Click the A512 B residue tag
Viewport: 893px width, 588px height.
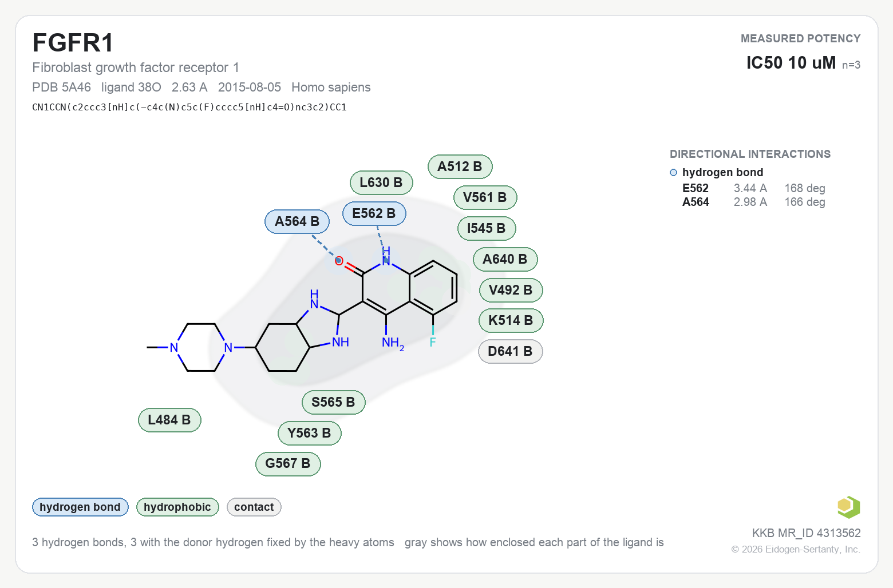pos(460,166)
